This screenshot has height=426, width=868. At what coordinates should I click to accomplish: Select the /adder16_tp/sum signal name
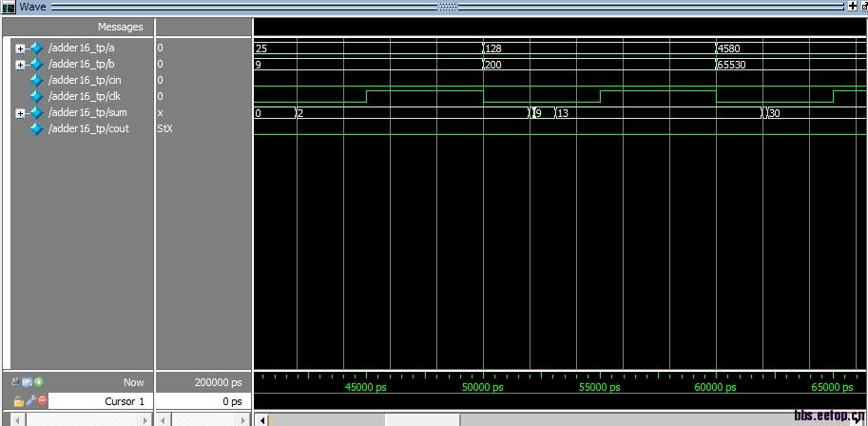tap(87, 112)
